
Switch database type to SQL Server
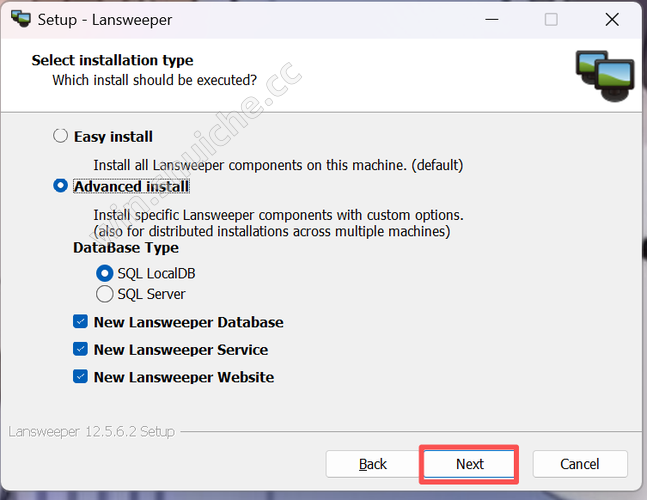(104, 294)
